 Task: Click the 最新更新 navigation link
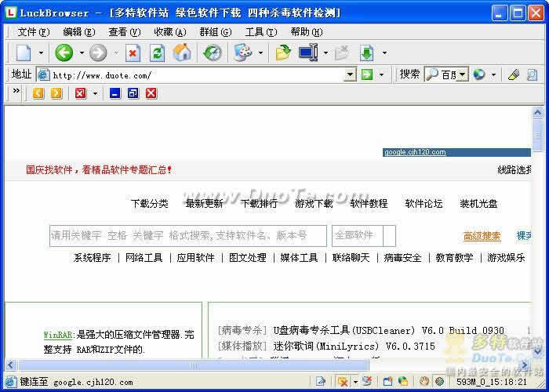click(204, 203)
